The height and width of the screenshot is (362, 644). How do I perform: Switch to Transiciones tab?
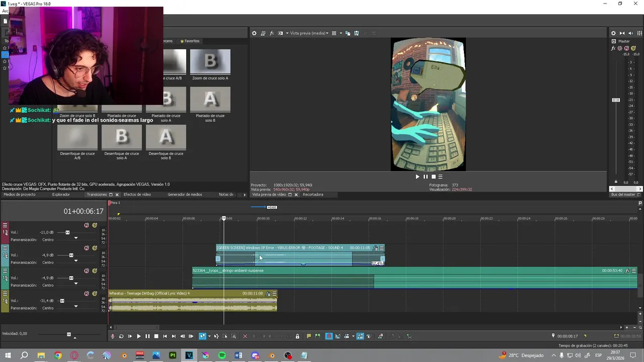tap(97, 195)
